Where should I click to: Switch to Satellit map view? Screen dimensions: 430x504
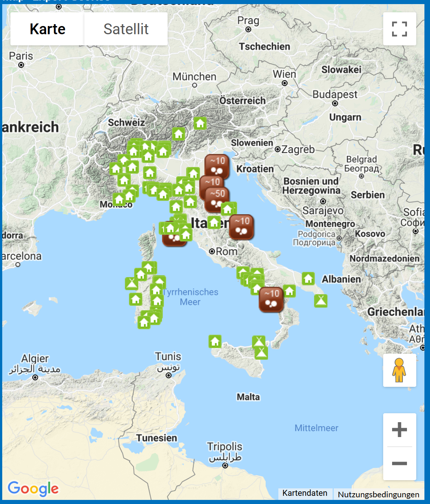point(126,29)
